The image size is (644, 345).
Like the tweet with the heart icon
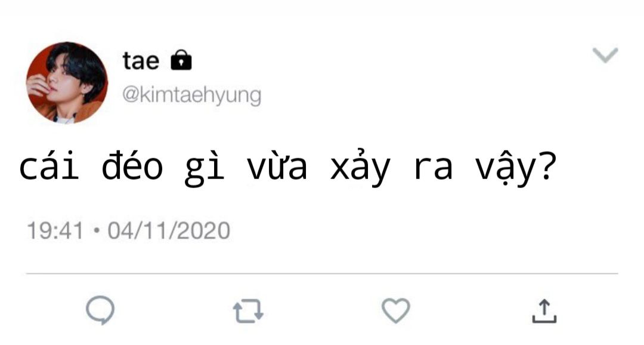click(396, 310)
